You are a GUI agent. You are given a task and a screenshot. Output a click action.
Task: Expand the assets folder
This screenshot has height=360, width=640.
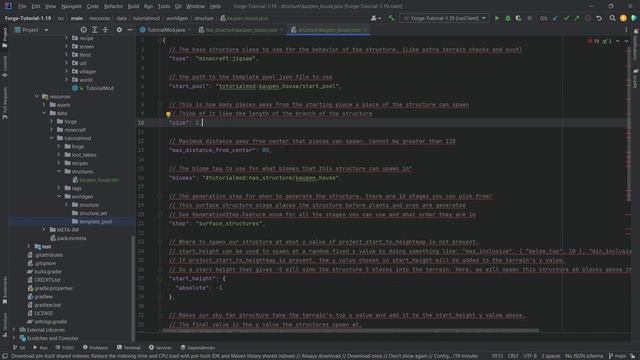pos(44,105)
